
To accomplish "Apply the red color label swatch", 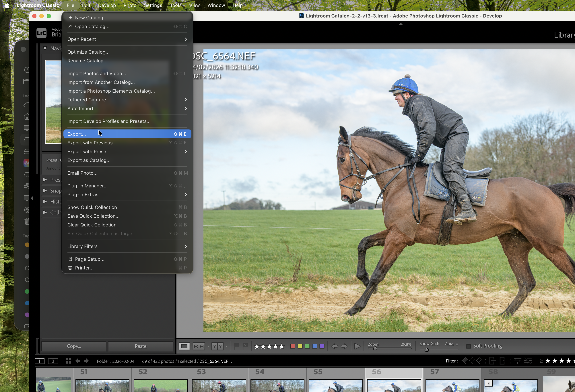I will point(293,346).
